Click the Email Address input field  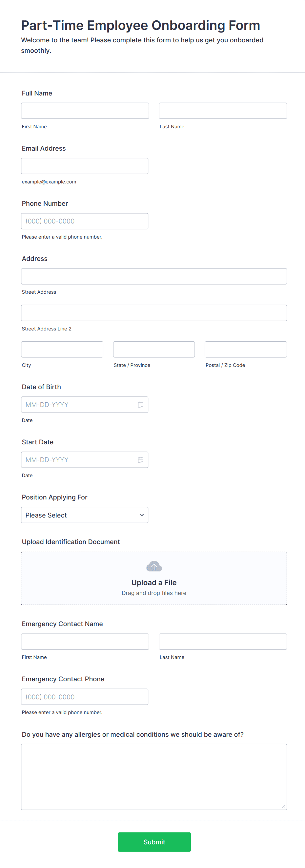(x=85, y=166)
